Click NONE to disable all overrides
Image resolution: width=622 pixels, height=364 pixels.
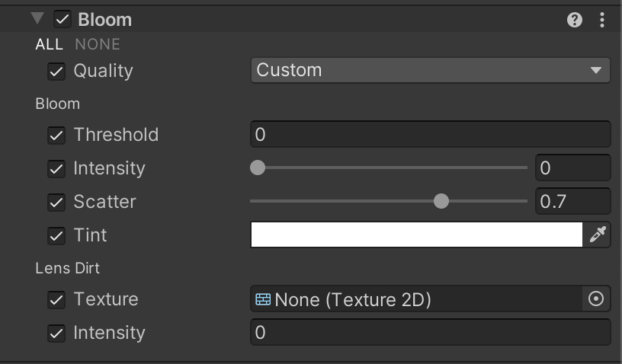tap(98, 45)
